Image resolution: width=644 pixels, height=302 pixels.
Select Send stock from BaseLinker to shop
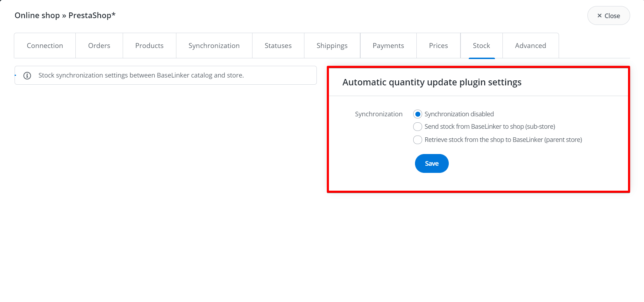[x=417, y=127]
